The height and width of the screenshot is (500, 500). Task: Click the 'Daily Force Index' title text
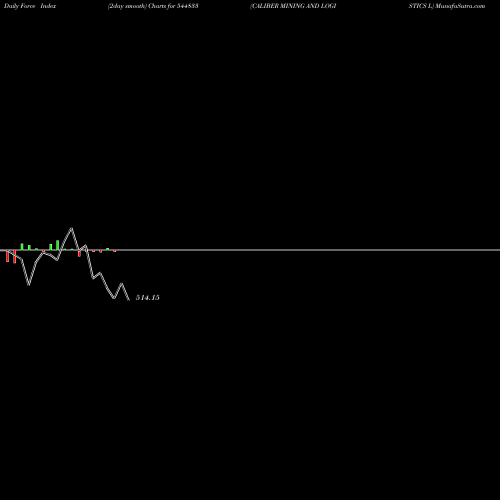pyautogui.click(x=30, y=6)
